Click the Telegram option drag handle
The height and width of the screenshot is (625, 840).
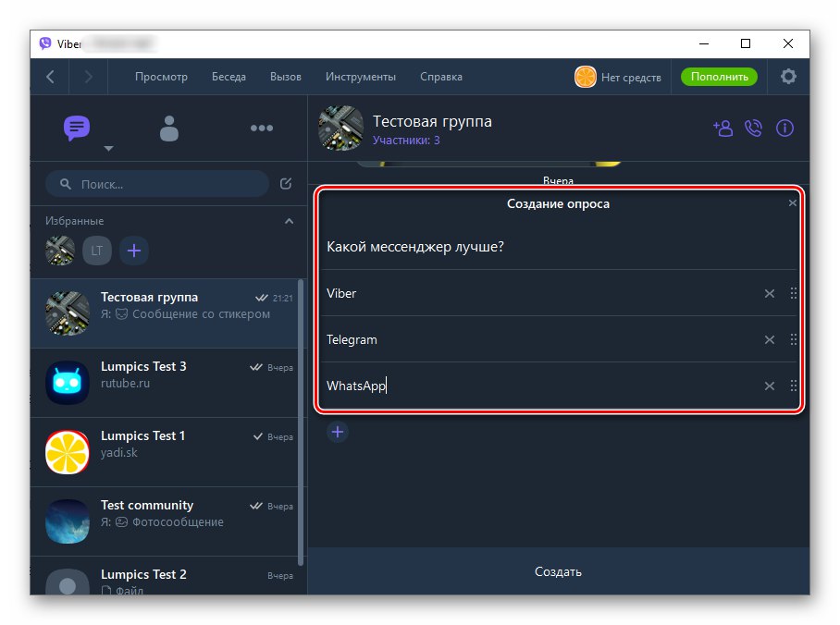point(794,339)
